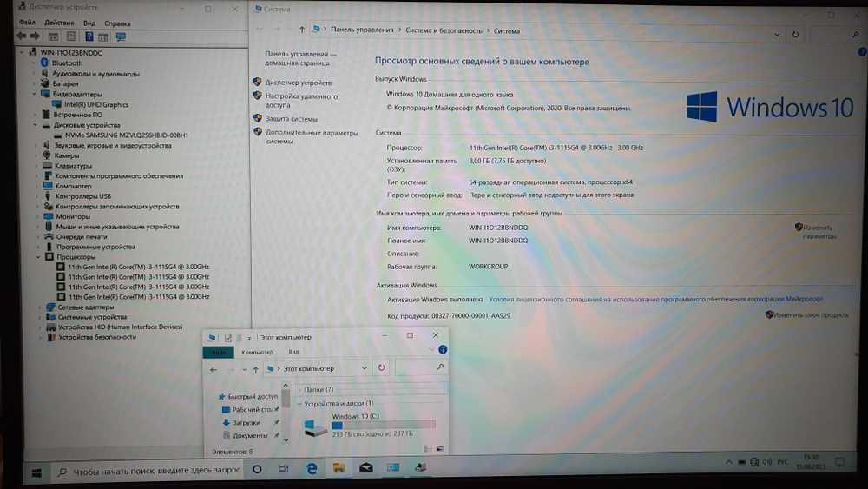Refresh the System window address bar
Viewport: 868px width, 489px height.
click(795, 35)
